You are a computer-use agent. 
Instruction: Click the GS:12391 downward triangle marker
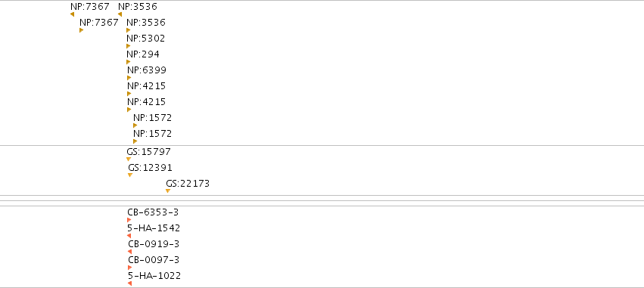pyautogui.click(x=130, y=175)
